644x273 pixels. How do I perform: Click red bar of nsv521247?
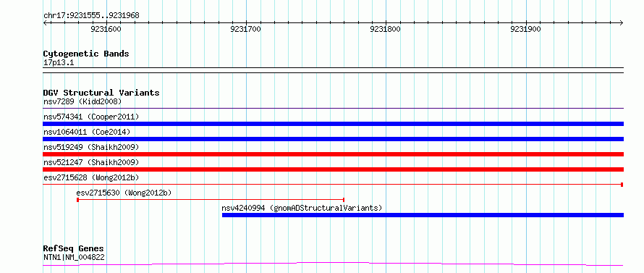(333, 169)
